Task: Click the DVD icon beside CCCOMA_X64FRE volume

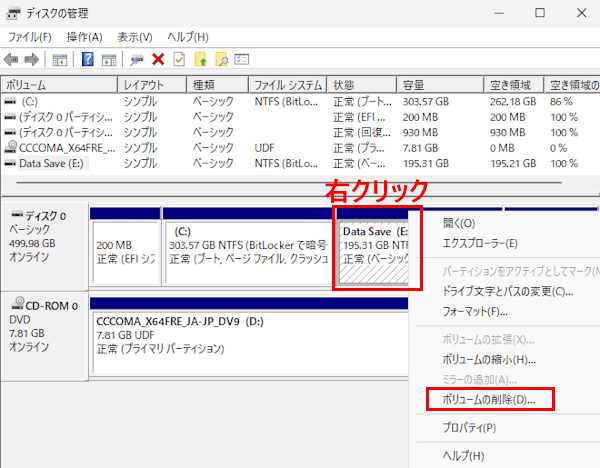Action: 11,147
